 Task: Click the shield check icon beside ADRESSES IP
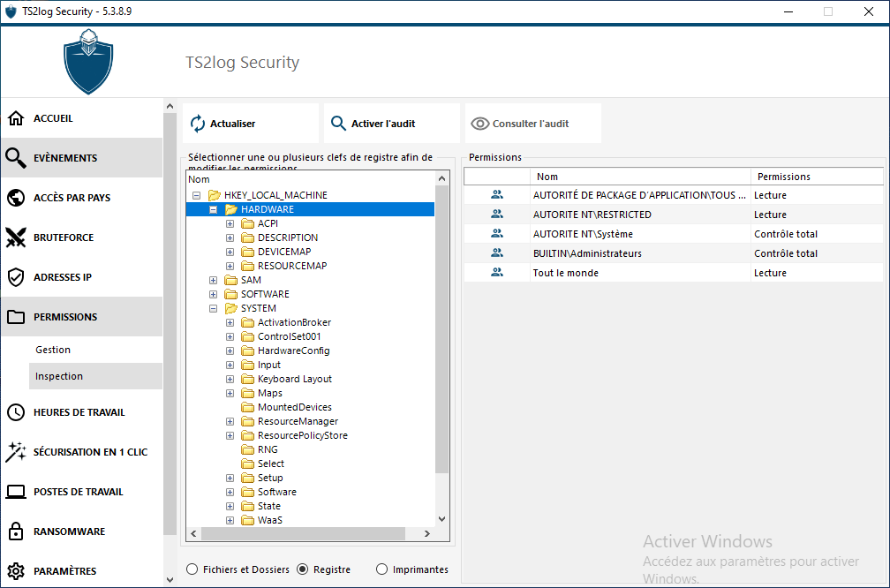pyautogui.click(x=16, y=277)
